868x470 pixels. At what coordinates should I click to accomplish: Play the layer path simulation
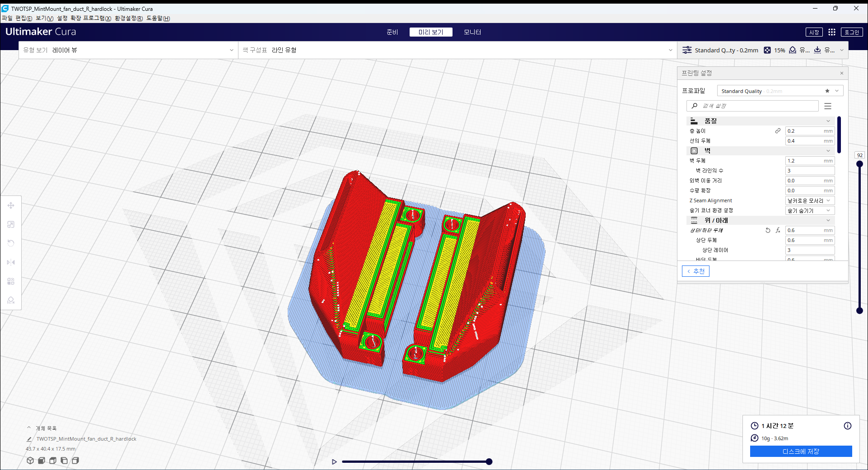coord(334,461)
